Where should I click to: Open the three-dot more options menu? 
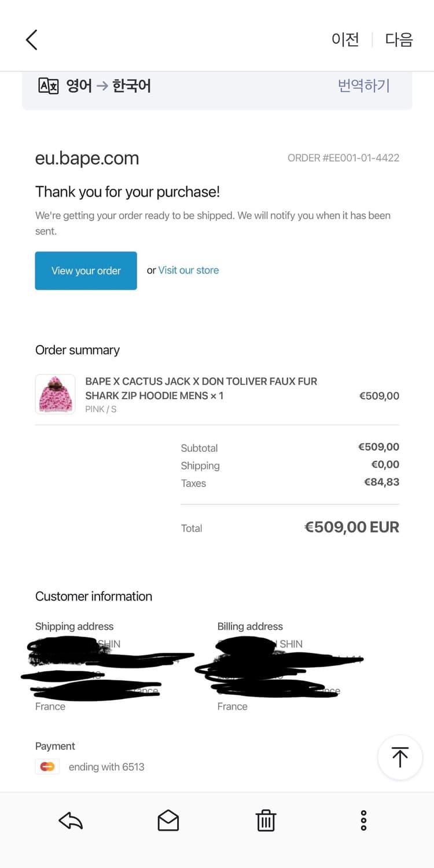[363, 821]
